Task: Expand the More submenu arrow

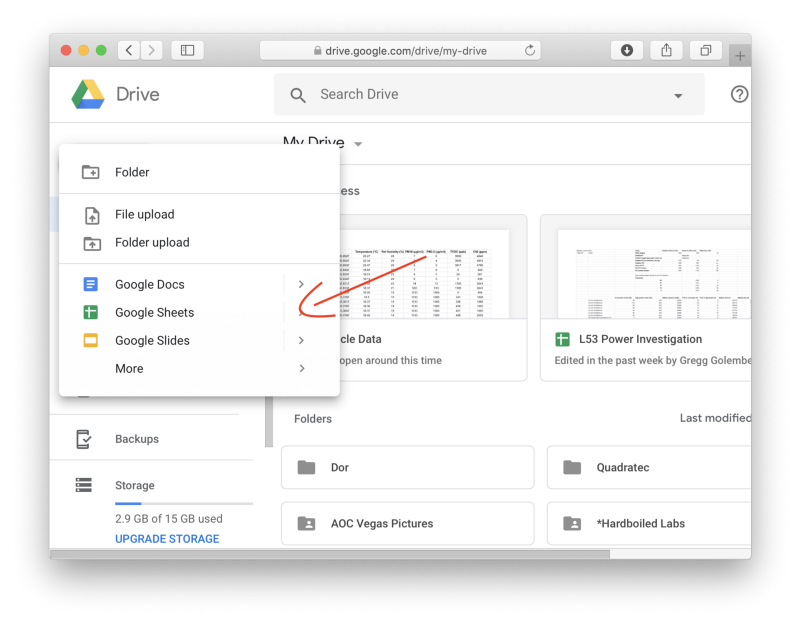Action: [x=302, y=368]
